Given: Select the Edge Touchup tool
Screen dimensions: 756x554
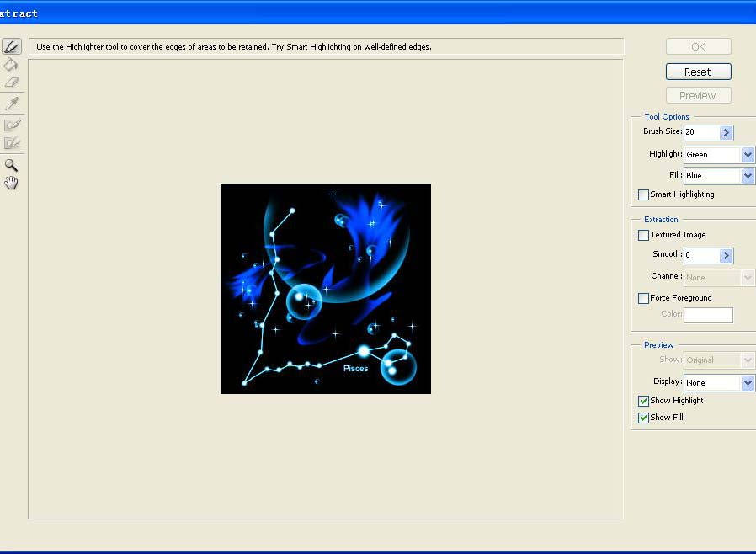Looking at the screenshot, I should [x=11, y=143].
